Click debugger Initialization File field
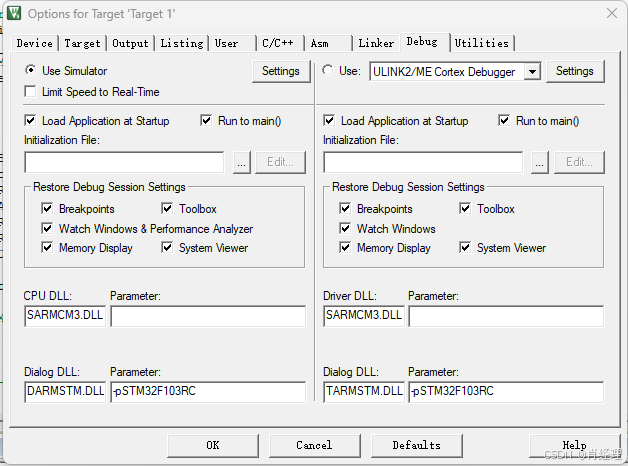 coord(423,162)
